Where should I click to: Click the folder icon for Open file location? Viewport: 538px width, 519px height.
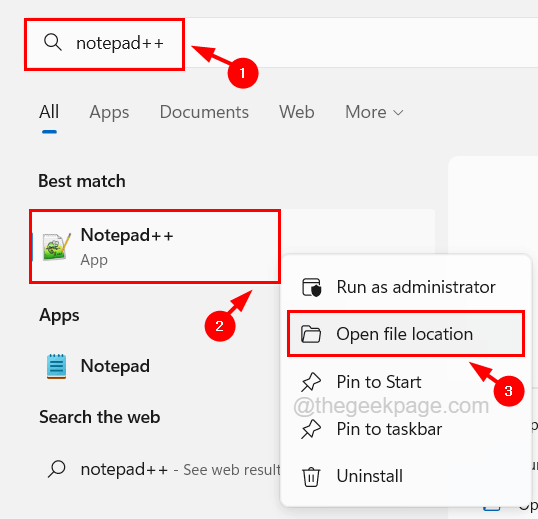[x=311, y=334]
